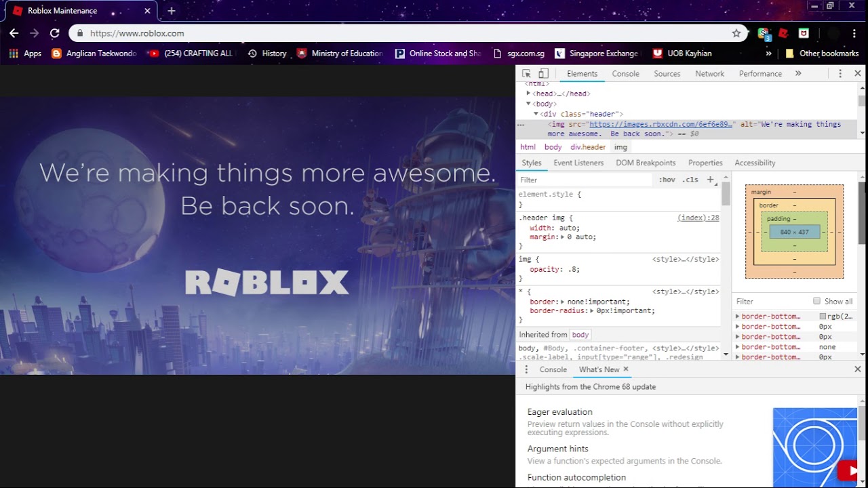
Task: Switch to the Performance tab
Action: click(760, 73)
